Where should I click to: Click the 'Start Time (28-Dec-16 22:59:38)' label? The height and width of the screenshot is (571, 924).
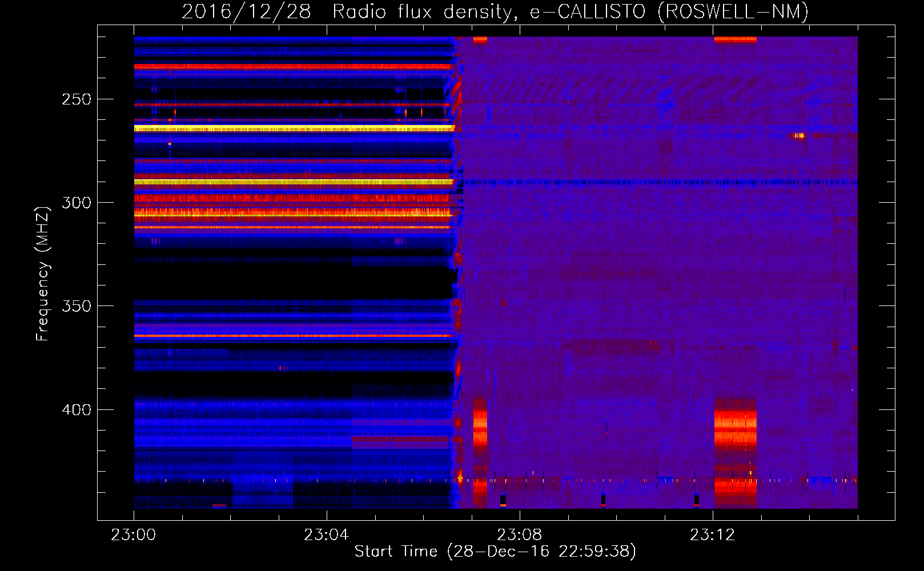(x=495, y=551)
